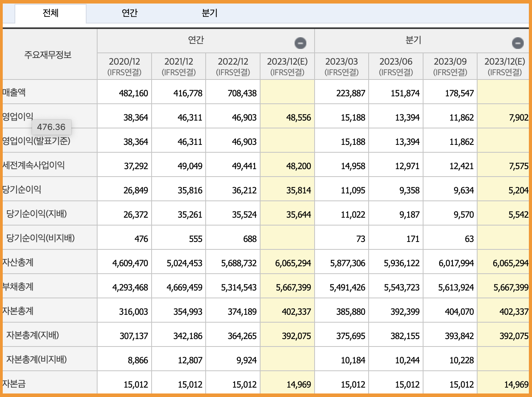Click the 48,200 estimated pre-tax value
Image resolution: width=532 pixels, height=397 pixels.
click(x=299, y=166)
